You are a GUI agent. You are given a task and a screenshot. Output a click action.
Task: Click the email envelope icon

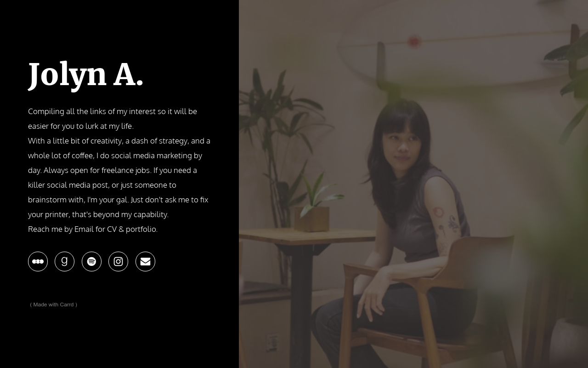point(145,261)
